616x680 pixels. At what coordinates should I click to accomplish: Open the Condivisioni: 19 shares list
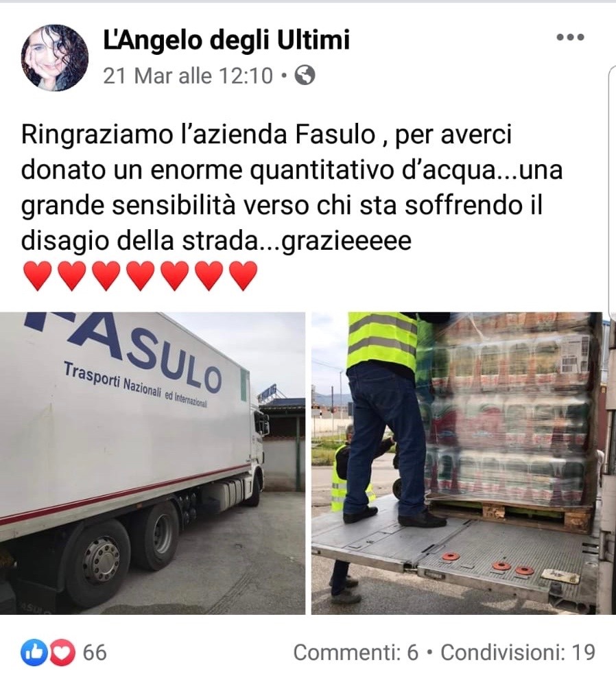(518, 653)
